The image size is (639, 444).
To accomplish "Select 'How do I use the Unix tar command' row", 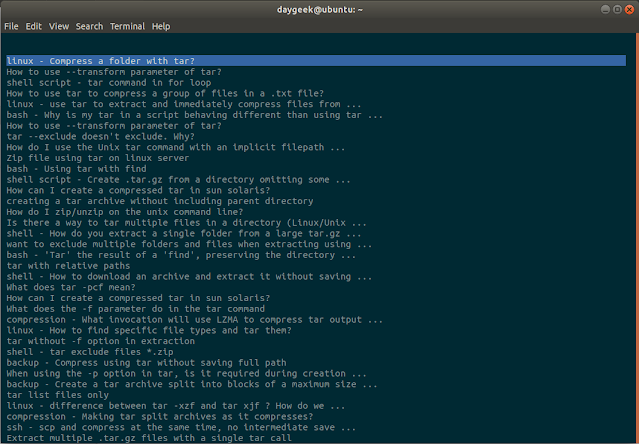I will click(176, 147).
